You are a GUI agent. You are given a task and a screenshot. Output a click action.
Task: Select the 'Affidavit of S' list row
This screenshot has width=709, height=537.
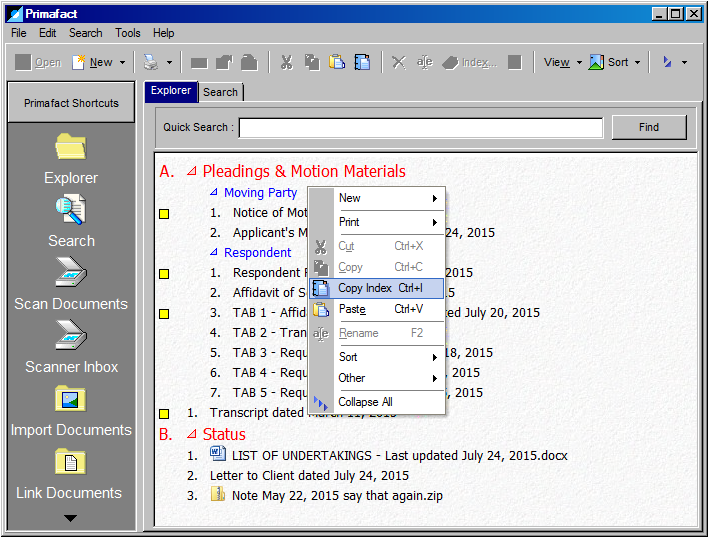click(269, 293)
